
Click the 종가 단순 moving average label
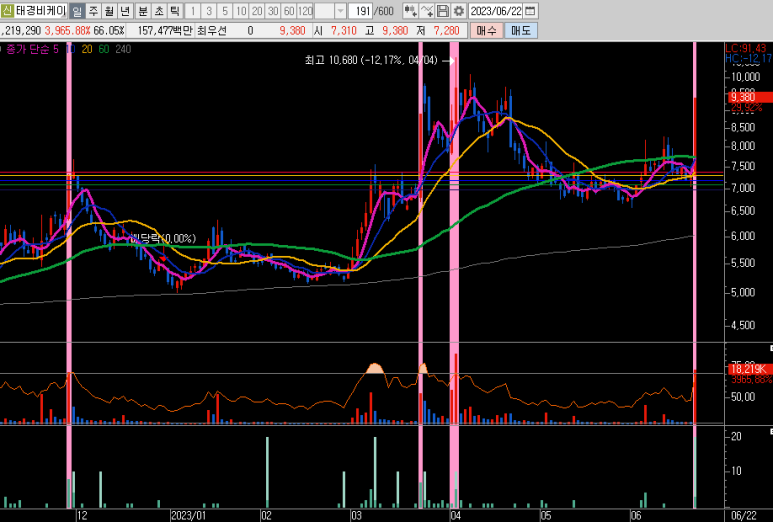click(28, 49)
